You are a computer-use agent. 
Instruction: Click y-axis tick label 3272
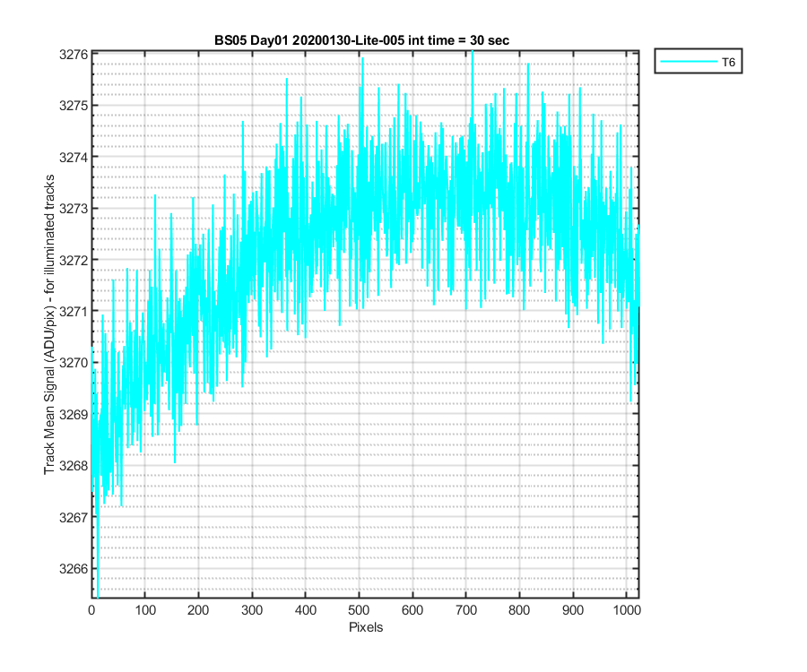[x=74, y=260]
